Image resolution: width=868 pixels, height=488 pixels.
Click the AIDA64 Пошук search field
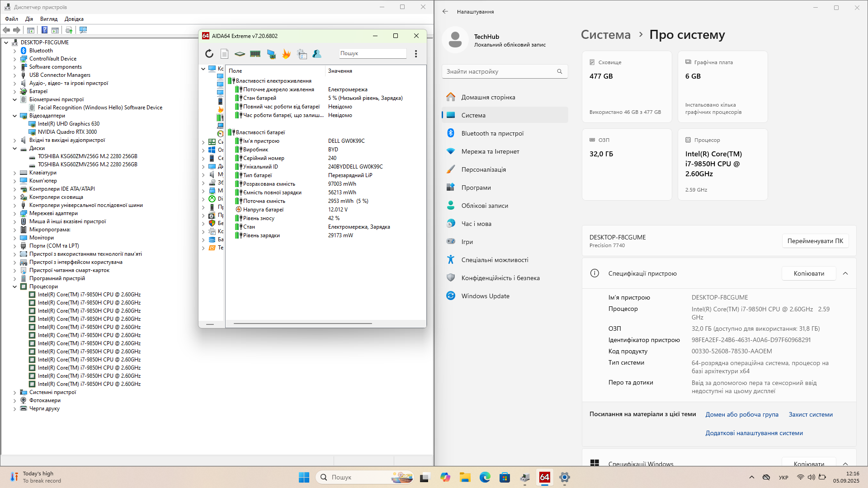tap(373, 53)
